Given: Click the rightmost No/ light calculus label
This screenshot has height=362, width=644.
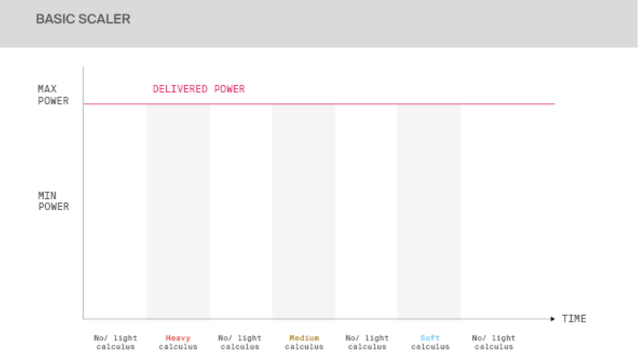Looking at the screenshot, I should [494, 342].
